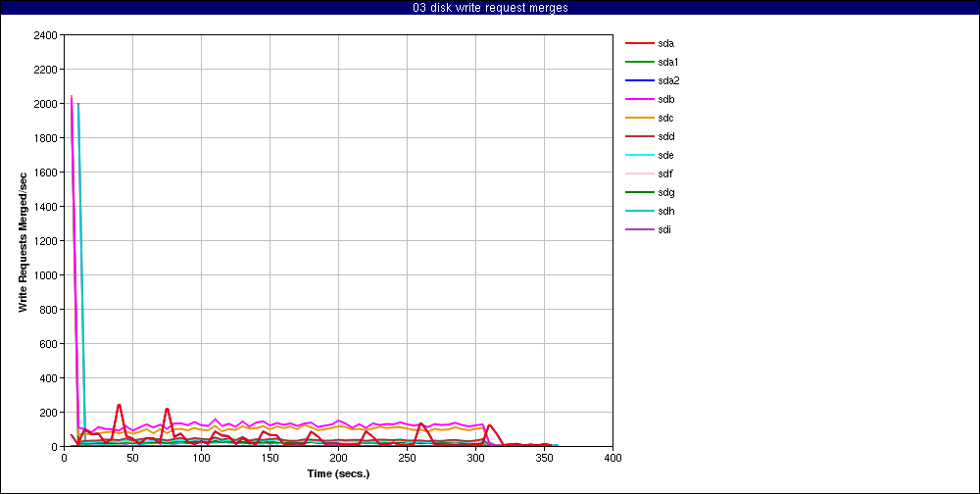Click the sdf legend label
The height and width of the screenshot is (494, 980).
tap(665, 173)
